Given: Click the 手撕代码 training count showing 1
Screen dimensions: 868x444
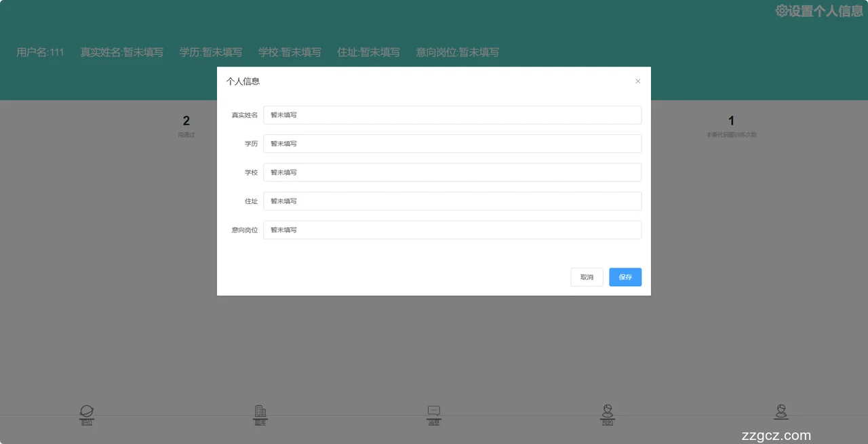Looking at the screenshot, I should [731, 121].
